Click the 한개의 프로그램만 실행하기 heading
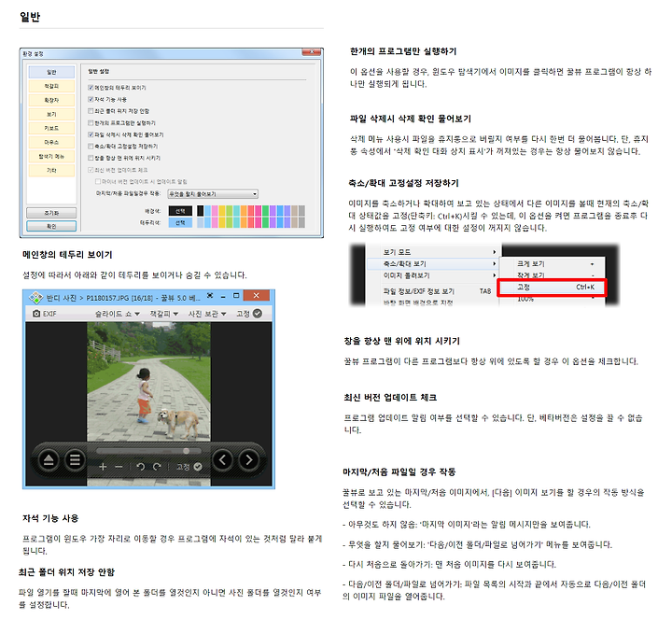The width and height of the screenshot is (672, 619). coord(403,51)
